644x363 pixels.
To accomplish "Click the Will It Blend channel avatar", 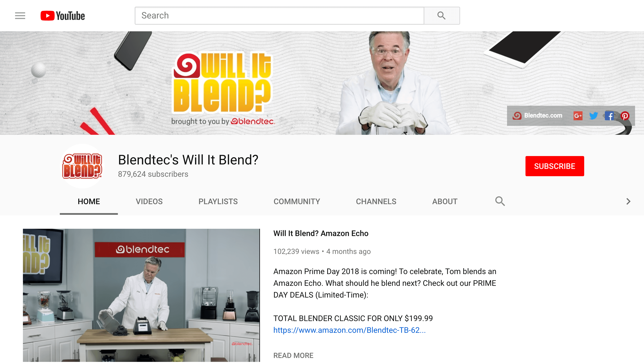I will 82,166.
